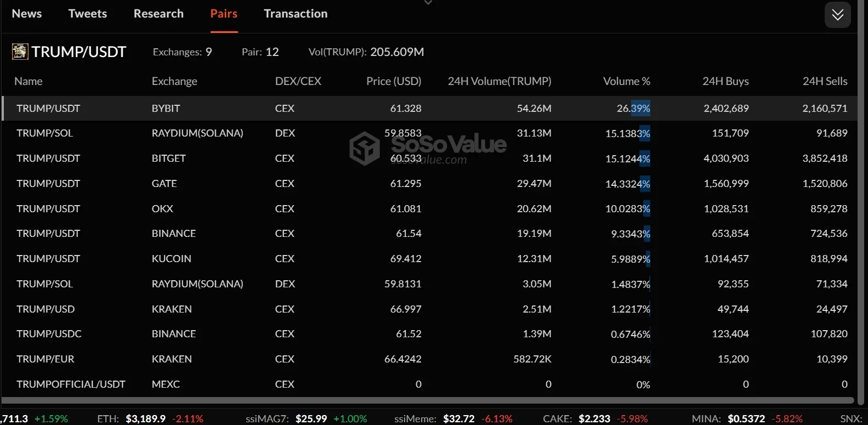Sort the table by Price (USD)
868x425 pixels.
(x=394, y=81)
